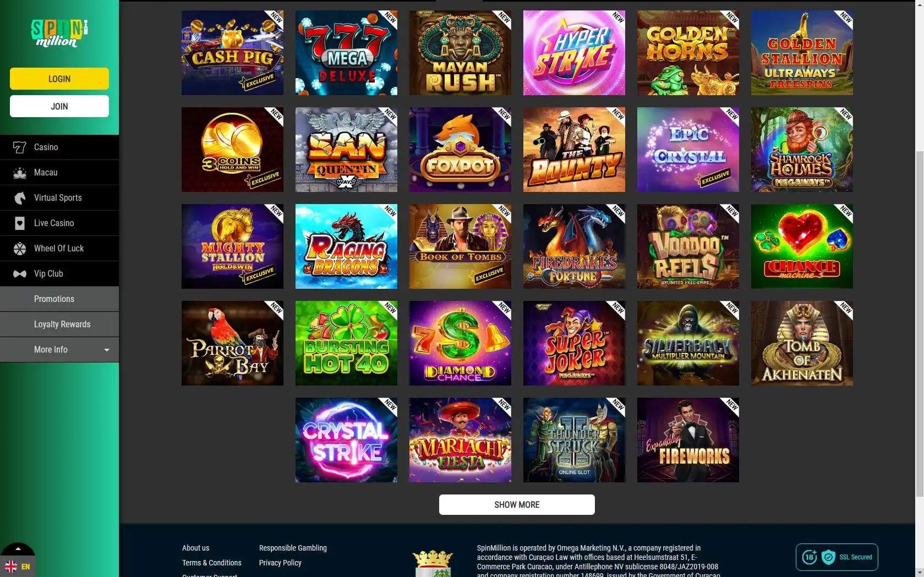Click the SHOW MORE button
This screenshot has width=924, height=577.
[517, 504]
